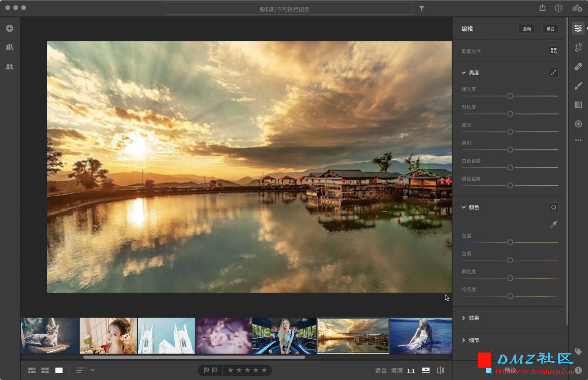Image resolution: width=588 pixels, height=380 pixels.
Task: Select the Linear Gradient tool
Action: coord(578,105)
